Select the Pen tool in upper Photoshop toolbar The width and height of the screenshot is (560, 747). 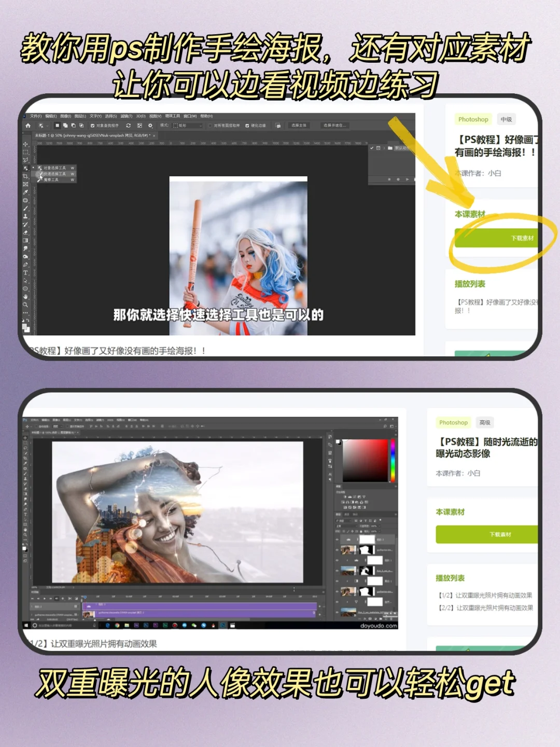tap(25, 265)
